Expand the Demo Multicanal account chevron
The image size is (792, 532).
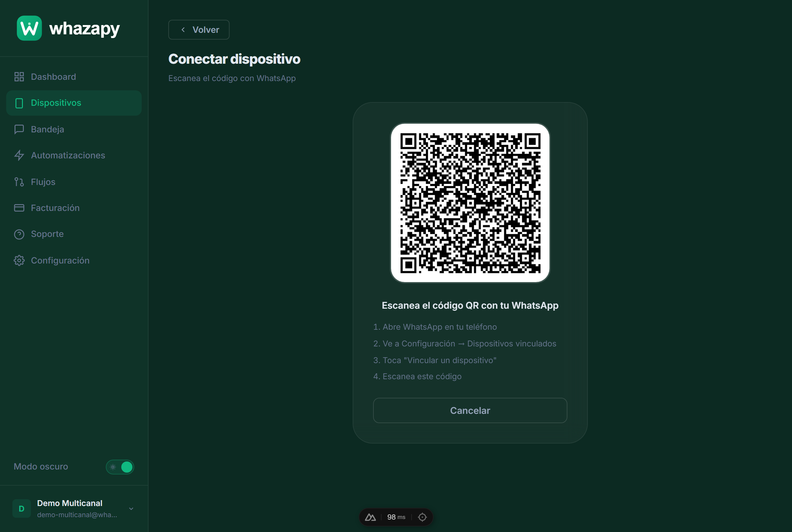pyautogui.click(x=131, y=508)
